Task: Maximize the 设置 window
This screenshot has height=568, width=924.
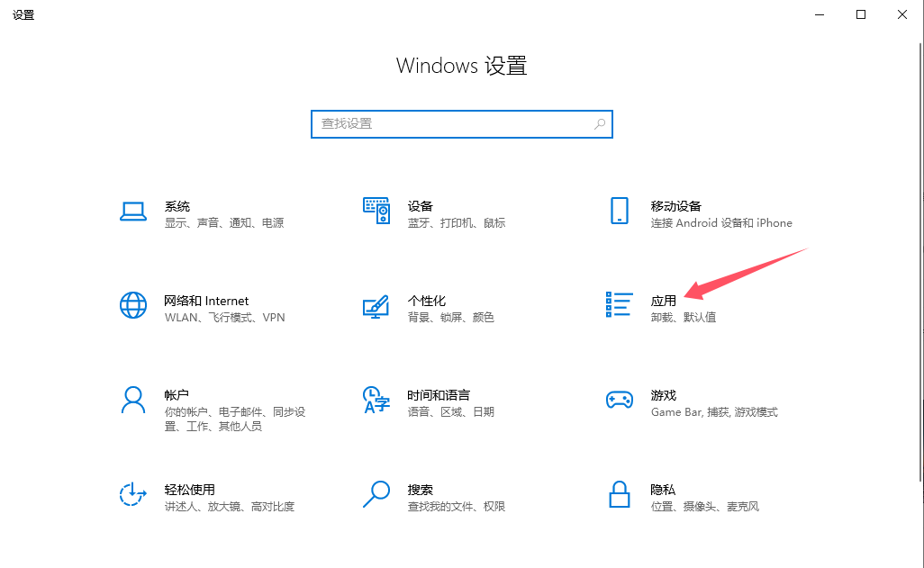Action: click(861, 14)
